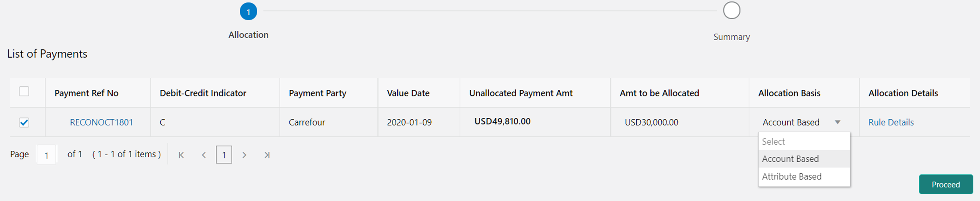The width and height of the screenshot is (980, 201).
Task: Click the Payment Ref No column header
Action: (86, 93)
